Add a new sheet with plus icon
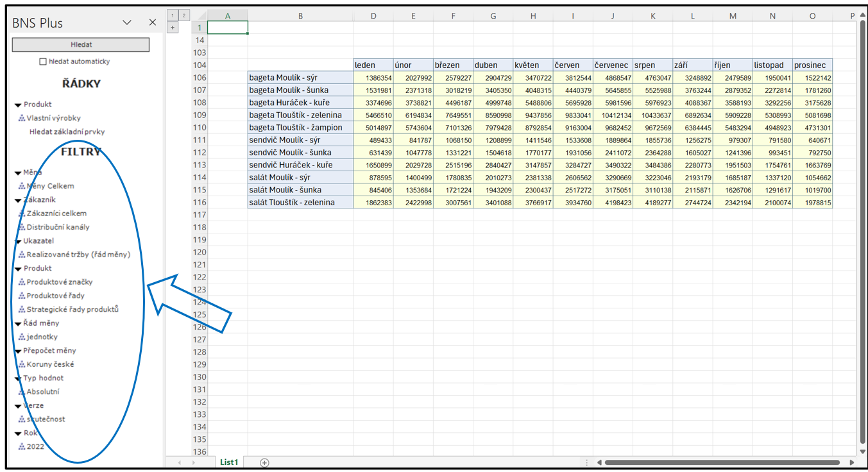Screen dimensions: 868x472 (264, 462)
